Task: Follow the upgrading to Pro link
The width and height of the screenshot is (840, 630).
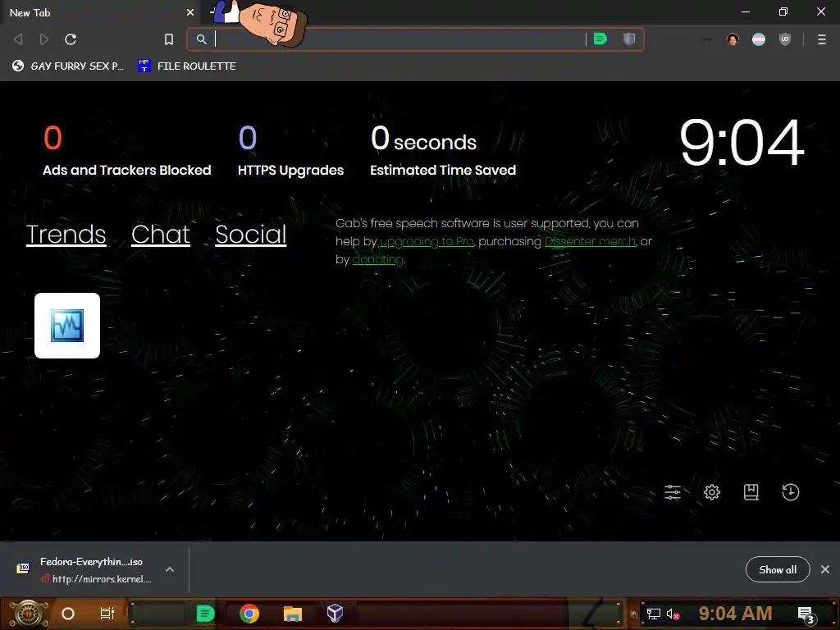Action: pyautogui.click(x=427, y=242)
